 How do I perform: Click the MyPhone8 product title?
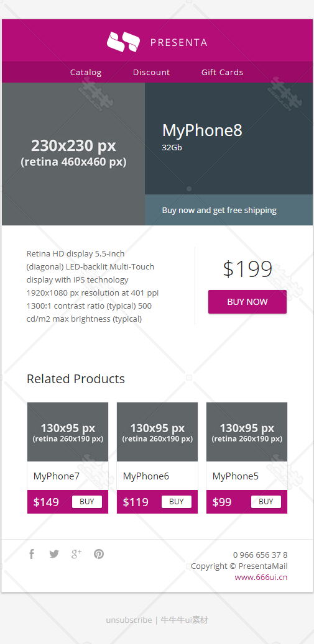202,130
